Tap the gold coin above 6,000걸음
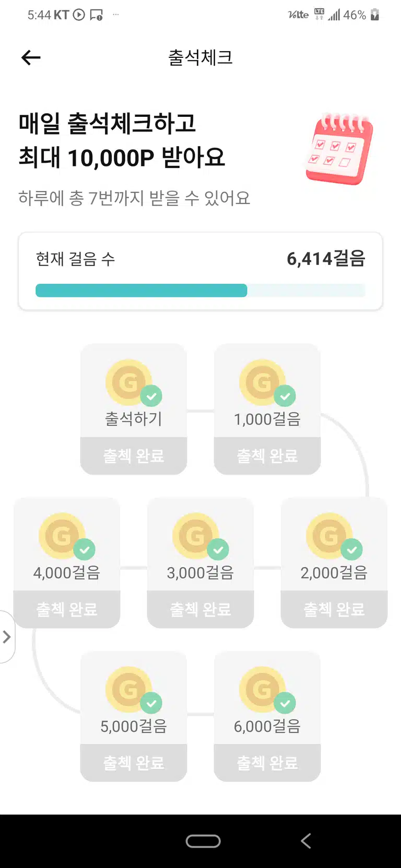The image size is (401, 868). tap(262, 689)
